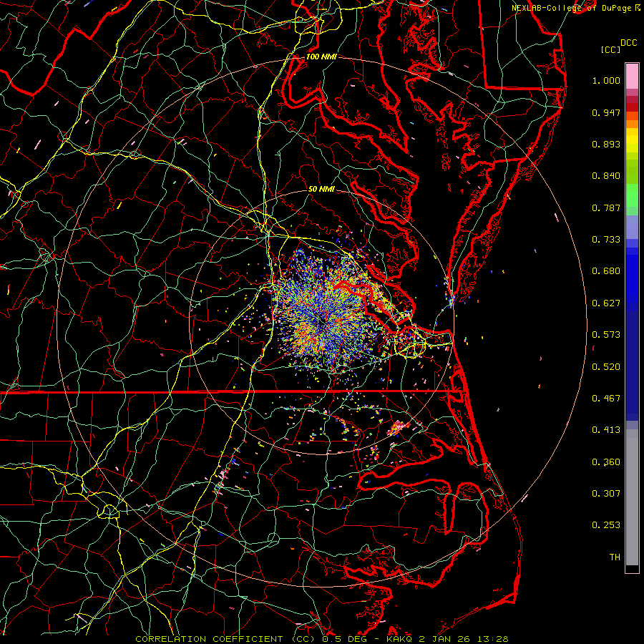Image resolution: width=644 pixels, height=644 pixels.
Task: Click the 0.627 scale value
Action: click(606, 303)
